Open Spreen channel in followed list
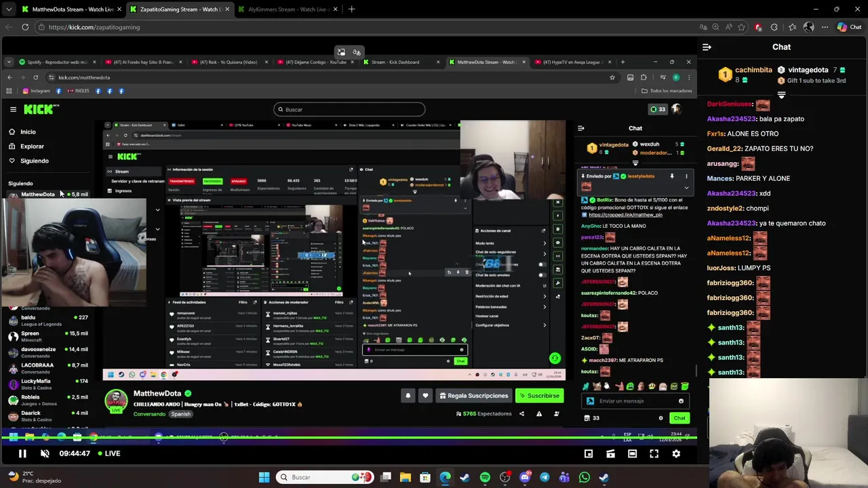868x488 pixels. 47,336
